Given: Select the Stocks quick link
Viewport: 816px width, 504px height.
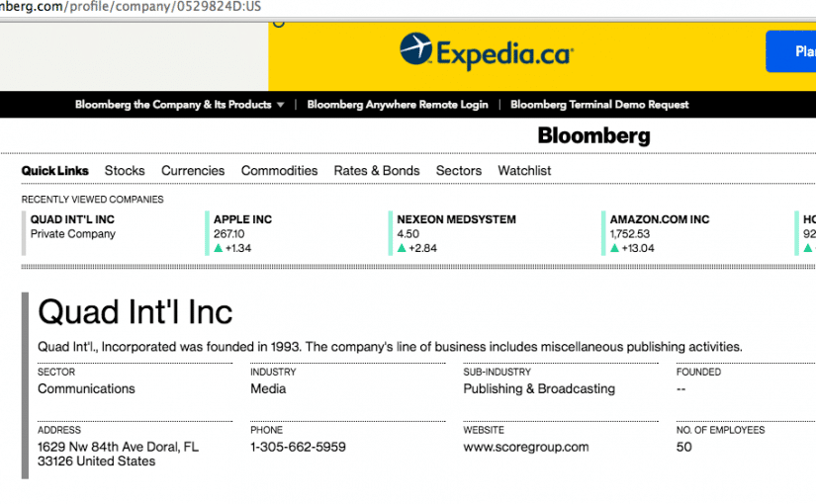Looking at the screenshot, I should [125, 171].
